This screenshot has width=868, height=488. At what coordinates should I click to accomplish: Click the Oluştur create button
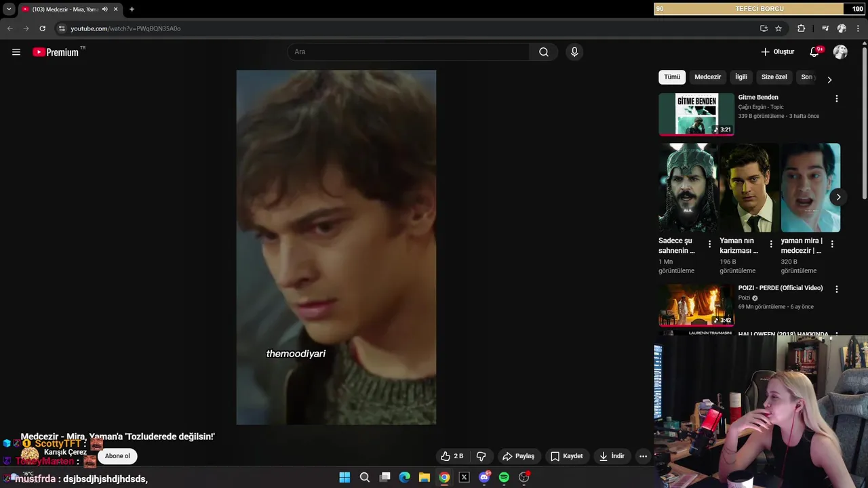tap(777, 52)
